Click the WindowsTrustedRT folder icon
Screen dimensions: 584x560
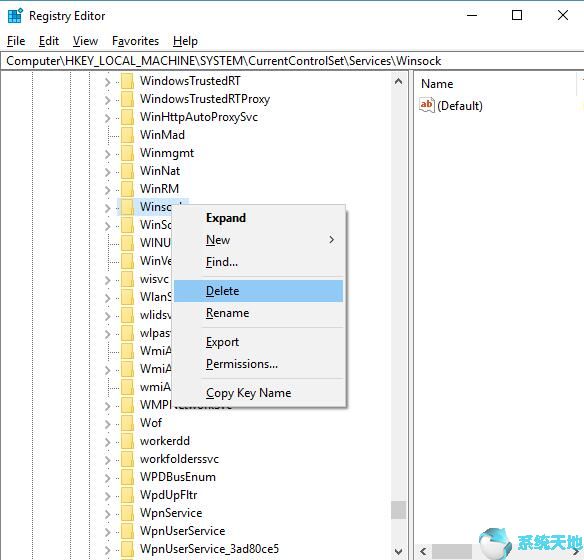[x=127, y=81]
